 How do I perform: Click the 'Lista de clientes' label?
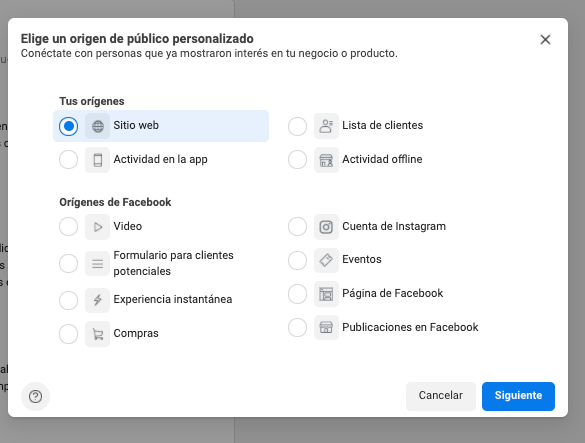[x=382, y=125]
